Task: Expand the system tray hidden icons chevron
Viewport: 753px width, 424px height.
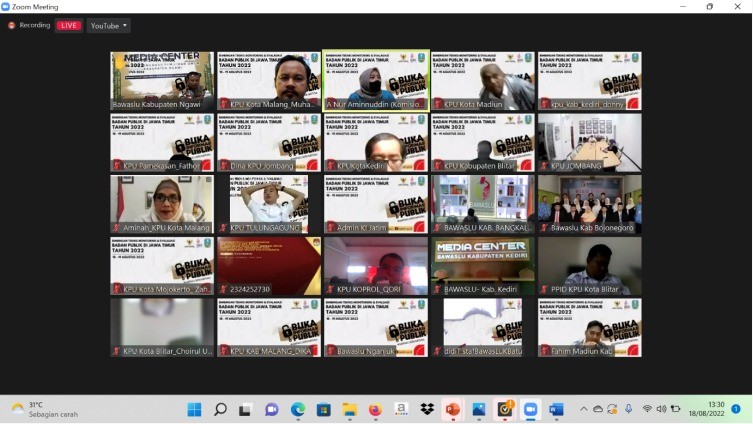Action: point(581,409)
